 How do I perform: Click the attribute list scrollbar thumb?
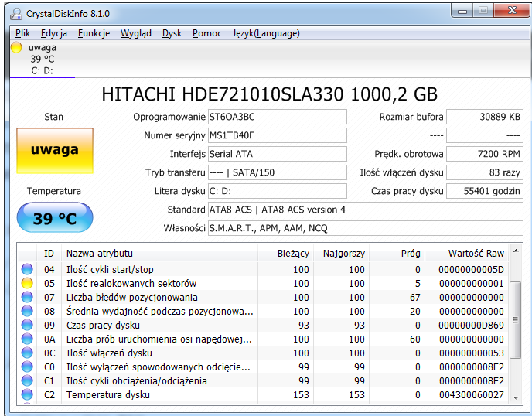point(516,319)
